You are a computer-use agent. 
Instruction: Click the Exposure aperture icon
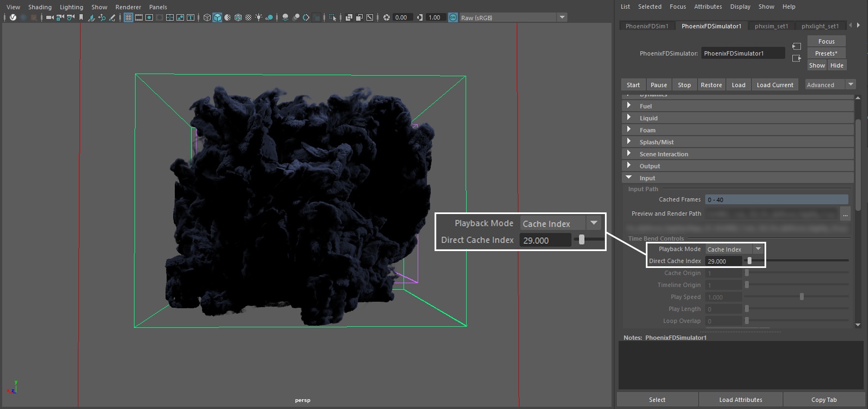[x=386, y=17]
